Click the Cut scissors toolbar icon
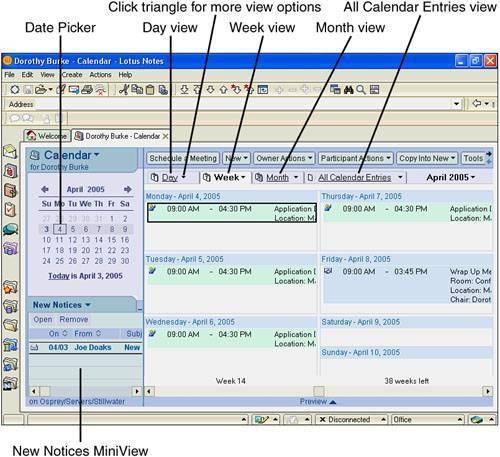 (x=124, y=89)
